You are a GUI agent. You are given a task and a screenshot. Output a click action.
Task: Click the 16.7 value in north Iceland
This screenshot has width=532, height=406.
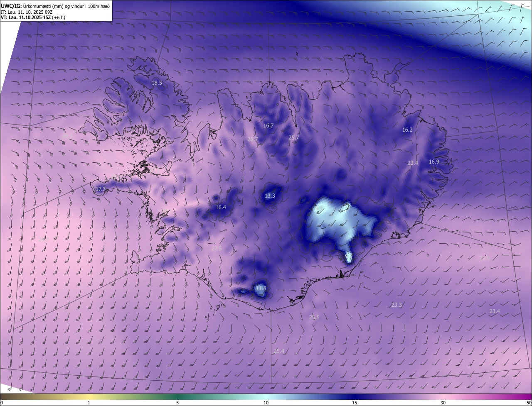pos(268,125)
